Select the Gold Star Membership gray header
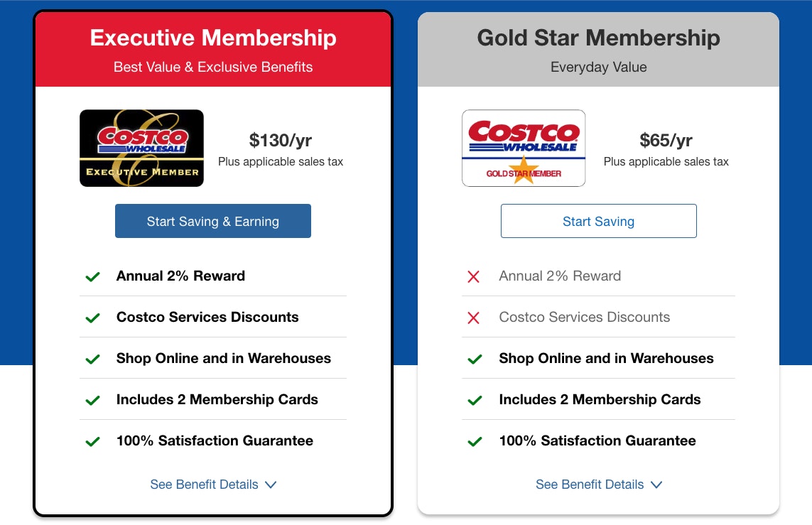The image size is (812, 525). click(x=599, y=50)
